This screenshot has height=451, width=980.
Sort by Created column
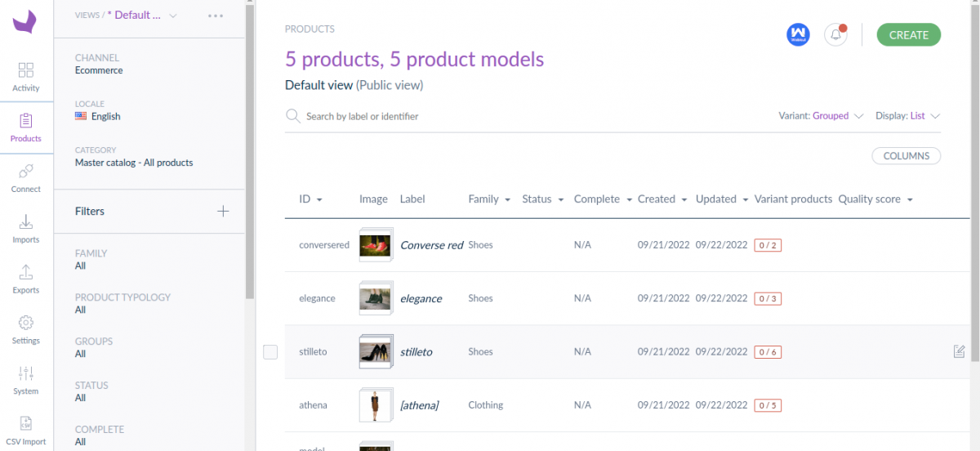pyautogui.click(x=662, y=199)
